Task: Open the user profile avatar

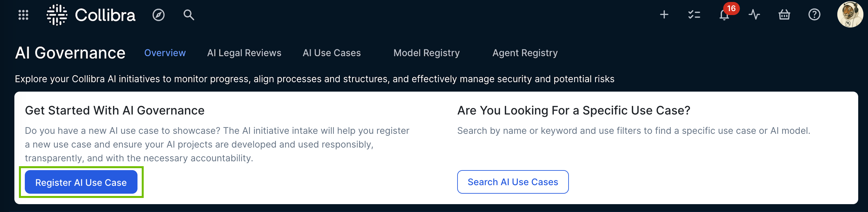Action: coord(849,14)
